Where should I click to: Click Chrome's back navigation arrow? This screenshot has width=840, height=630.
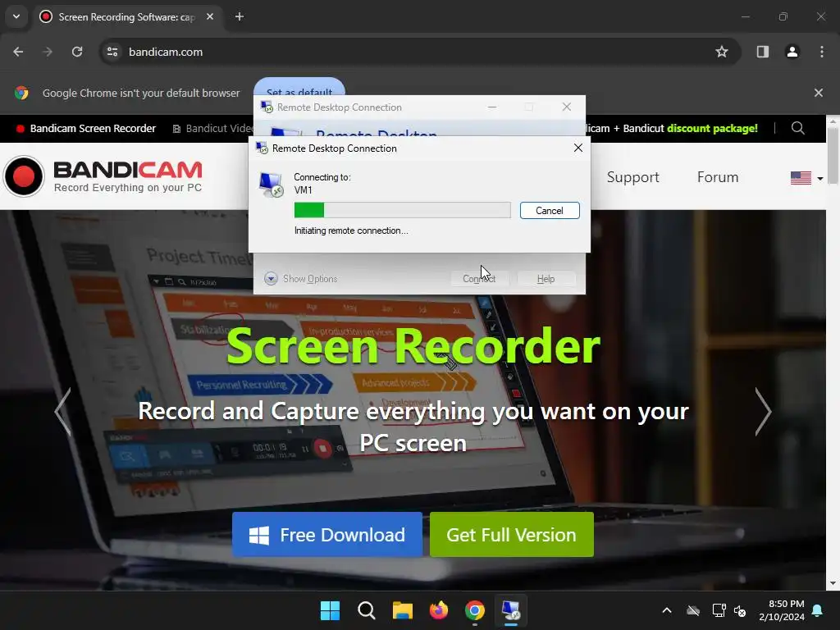click(18, 52)
